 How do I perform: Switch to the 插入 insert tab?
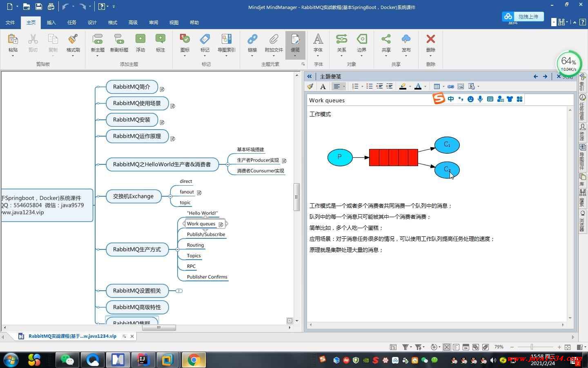(x=51, y=22)
